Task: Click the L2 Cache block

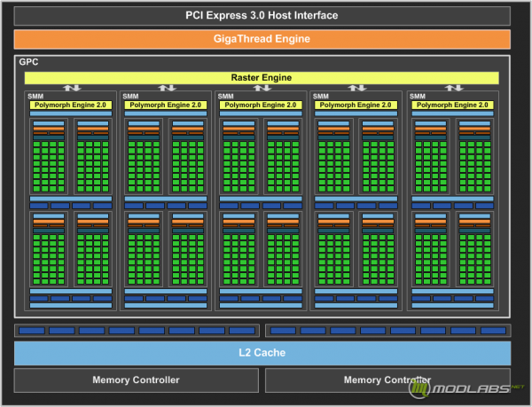Action: pos(262,353)
